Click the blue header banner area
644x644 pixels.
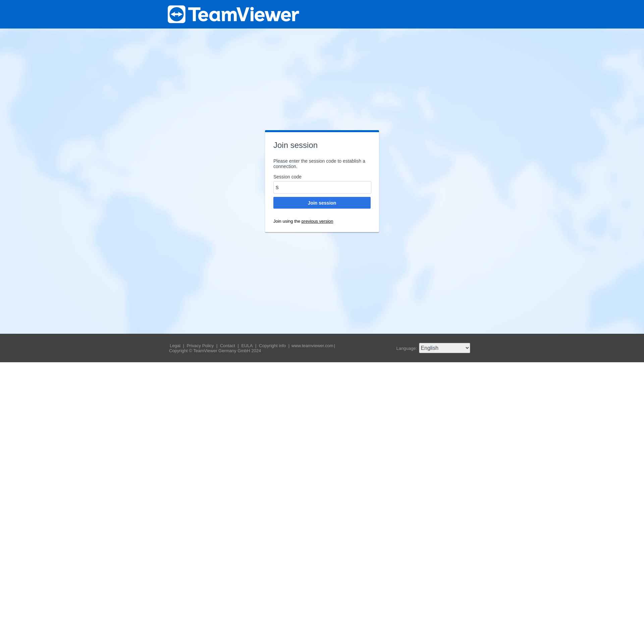tap(322, 14)
